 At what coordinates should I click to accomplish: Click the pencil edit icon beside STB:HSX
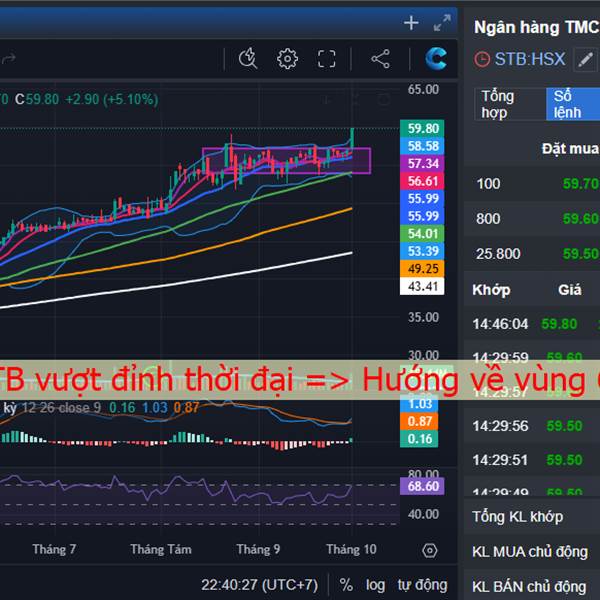585,60
